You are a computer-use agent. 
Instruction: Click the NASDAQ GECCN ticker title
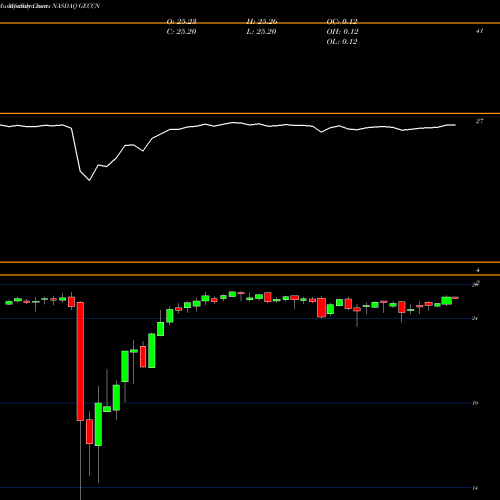[76, 6]
